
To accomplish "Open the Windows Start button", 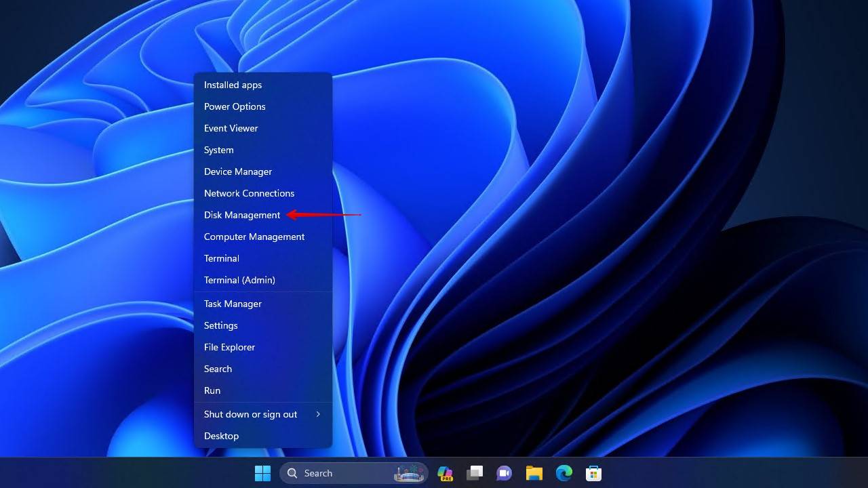I will point(262,473).
